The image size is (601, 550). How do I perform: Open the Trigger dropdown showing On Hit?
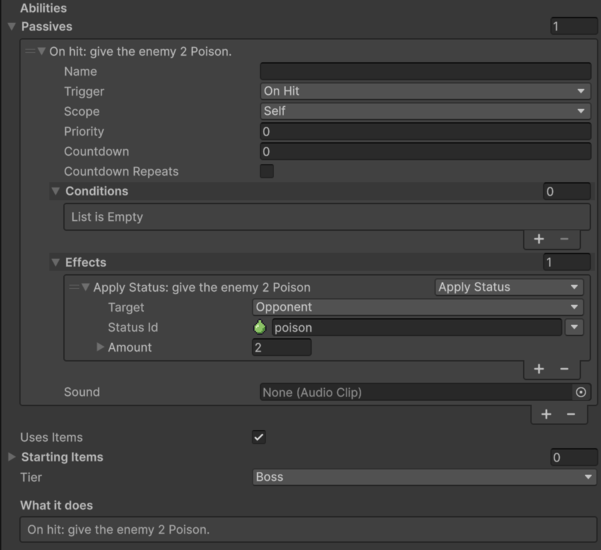click(425, 91)
